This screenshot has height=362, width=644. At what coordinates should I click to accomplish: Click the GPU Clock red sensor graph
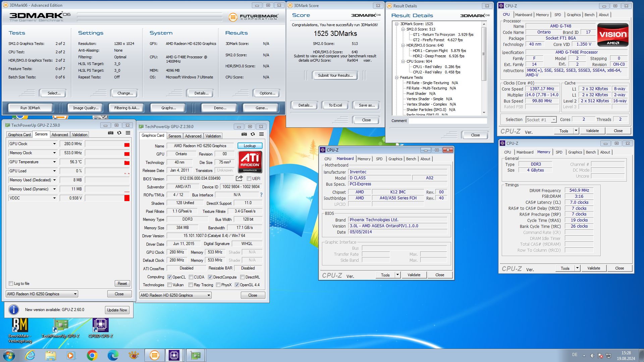[107, 144]
